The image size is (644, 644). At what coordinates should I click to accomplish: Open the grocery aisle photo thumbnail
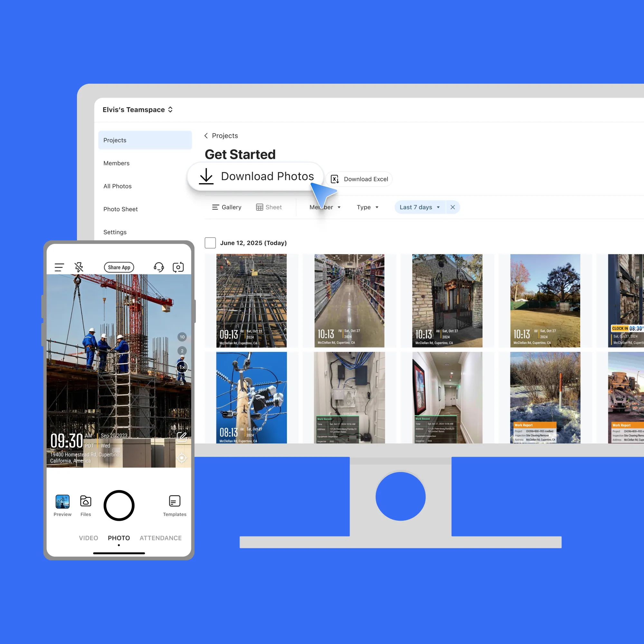coord(349,301)
